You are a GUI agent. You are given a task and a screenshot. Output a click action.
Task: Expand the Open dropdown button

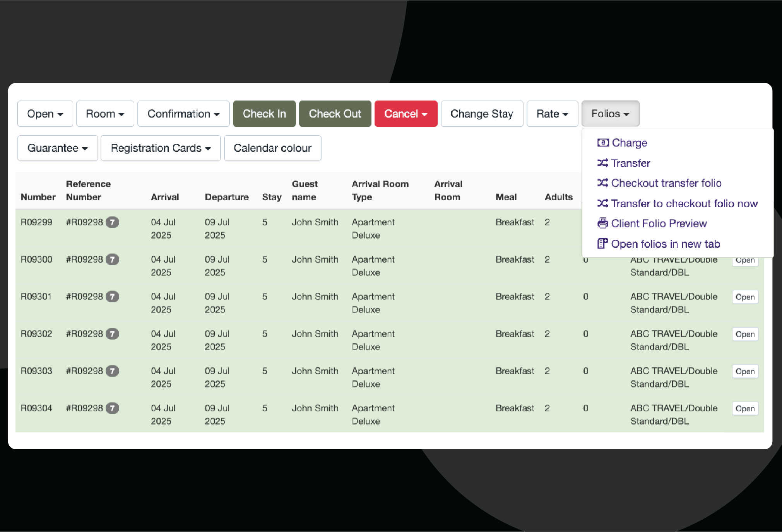click(45, 114)
